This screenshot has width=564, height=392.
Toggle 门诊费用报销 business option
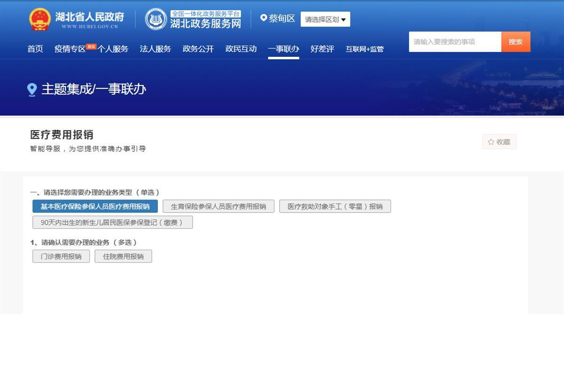click(x=61, y=256)
